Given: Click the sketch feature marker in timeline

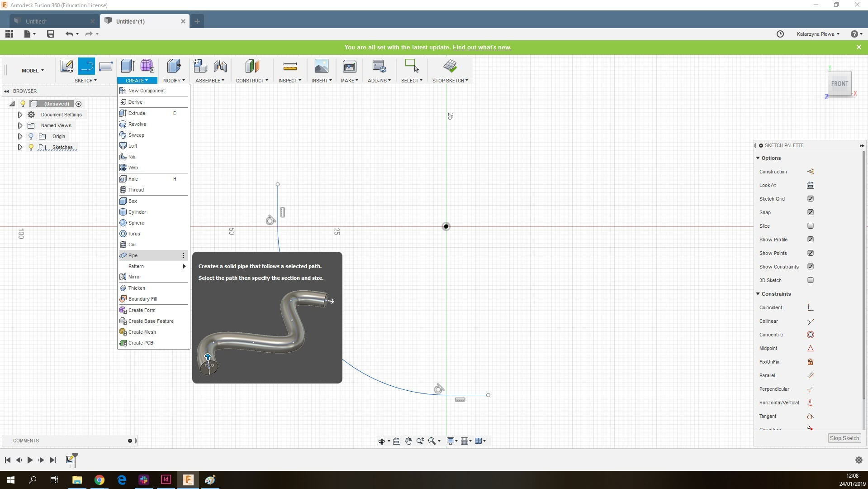Looking at the screenshot, I should pos(70,460).
